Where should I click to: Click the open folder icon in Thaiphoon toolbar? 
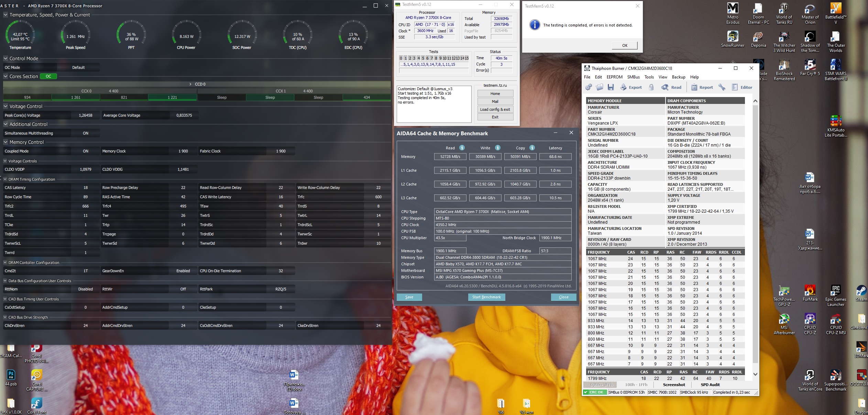point(600,87)
